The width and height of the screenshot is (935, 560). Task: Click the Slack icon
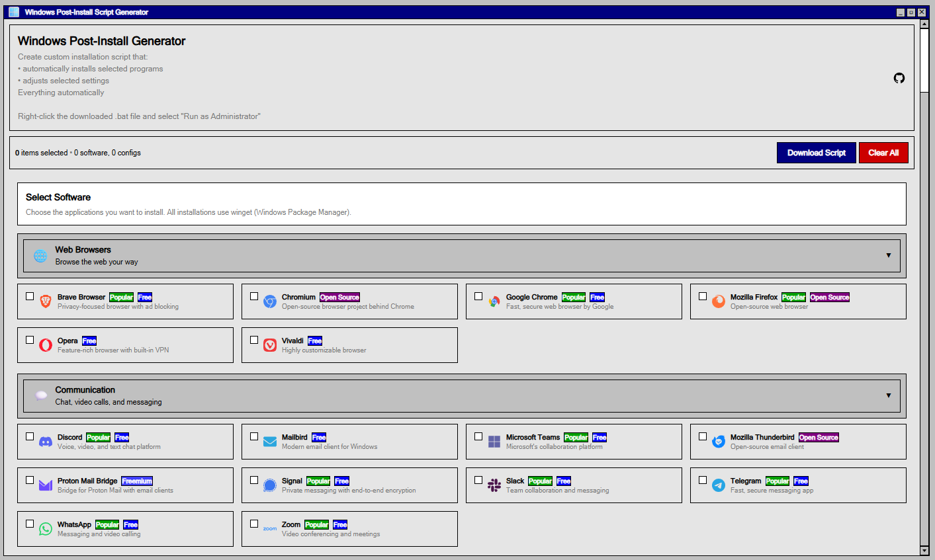click(493, 485)
